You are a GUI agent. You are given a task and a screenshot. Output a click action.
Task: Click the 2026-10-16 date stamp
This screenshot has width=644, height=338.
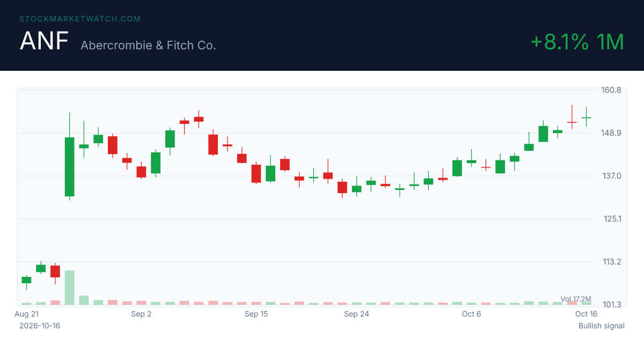coord(40,326)
